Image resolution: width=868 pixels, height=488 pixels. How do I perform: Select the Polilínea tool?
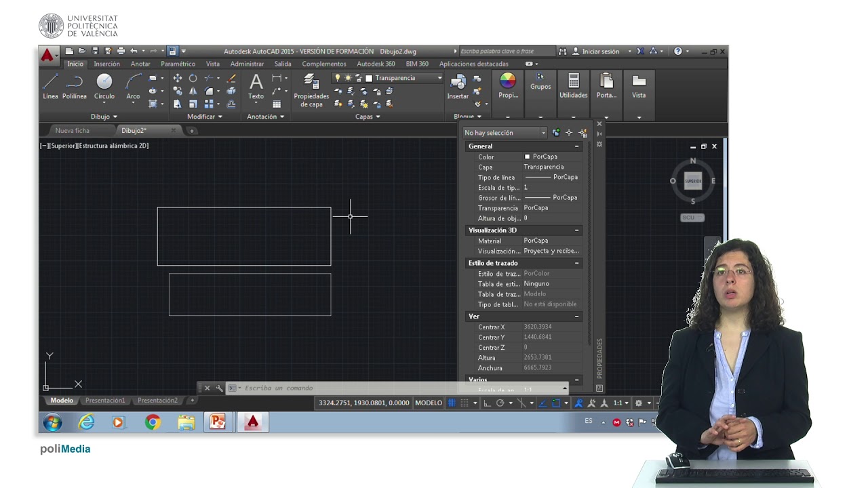pyautogui.click(x=75, y=86)
